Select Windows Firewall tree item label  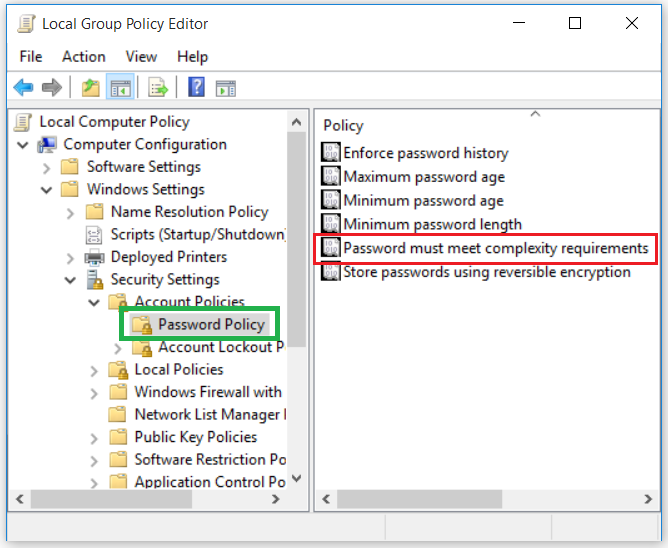[x=208, y=392]
